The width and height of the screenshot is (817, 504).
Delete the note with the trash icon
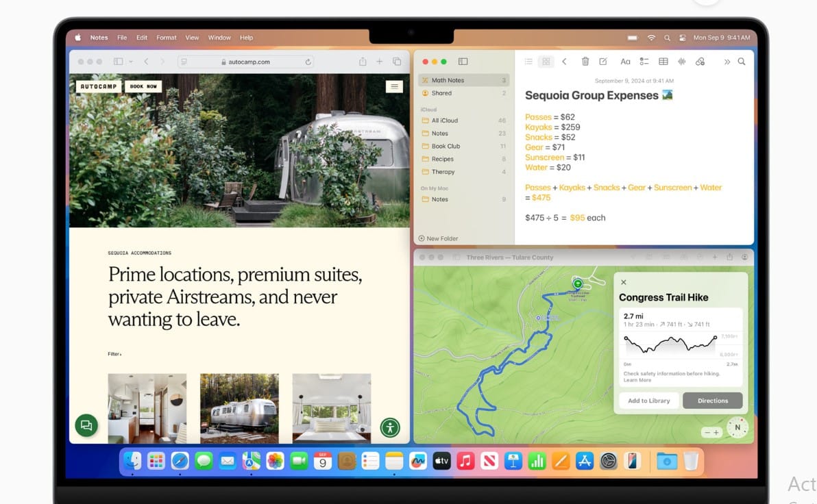click(x=585, y=62)
